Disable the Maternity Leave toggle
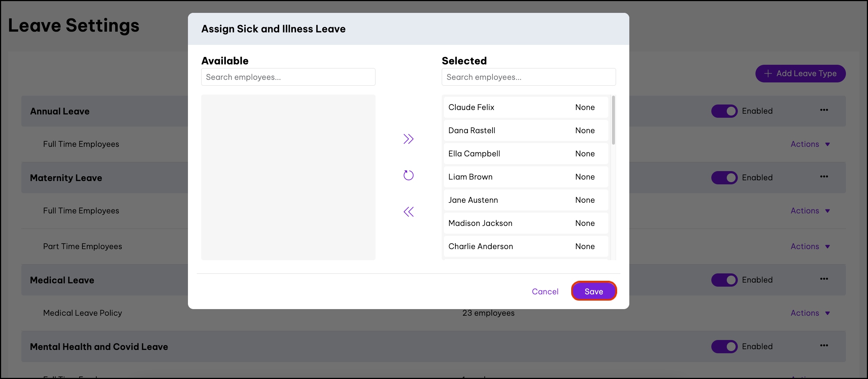This screenshot has height=379, width=868. pyautogui.click(x=724, y=178)
